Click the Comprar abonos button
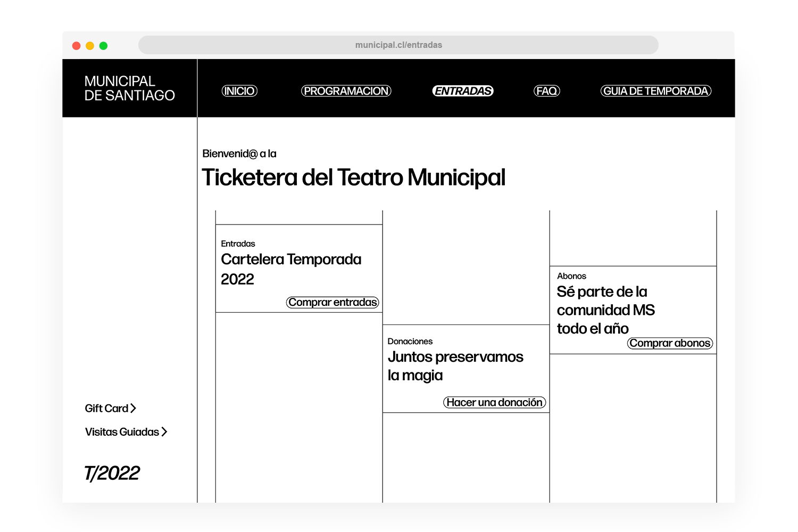 [x=670, y=343]
